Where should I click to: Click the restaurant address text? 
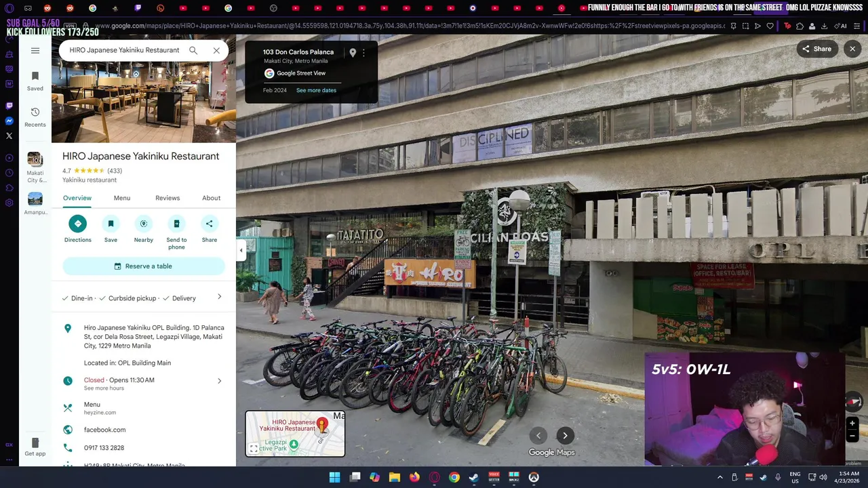[154, 337]
